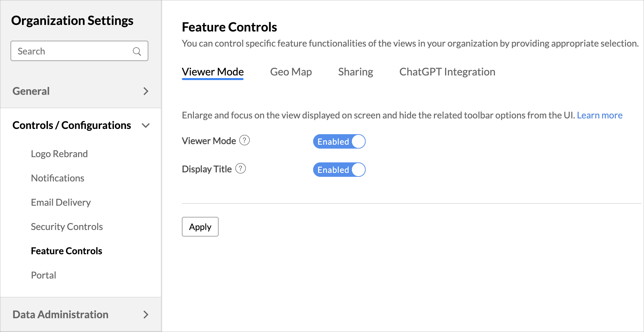644x332 pixels.
Task: Select Security Controls in sidebar
Action: tap(67, 227)
